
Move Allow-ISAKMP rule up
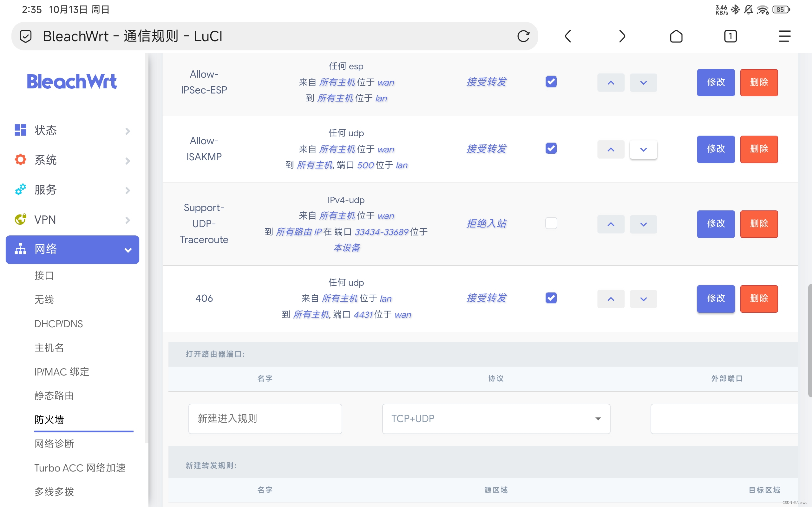[611, 150]
